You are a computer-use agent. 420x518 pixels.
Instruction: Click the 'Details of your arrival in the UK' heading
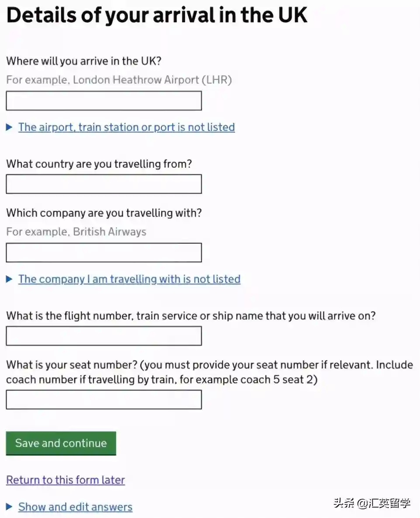[x=157, y=15]
